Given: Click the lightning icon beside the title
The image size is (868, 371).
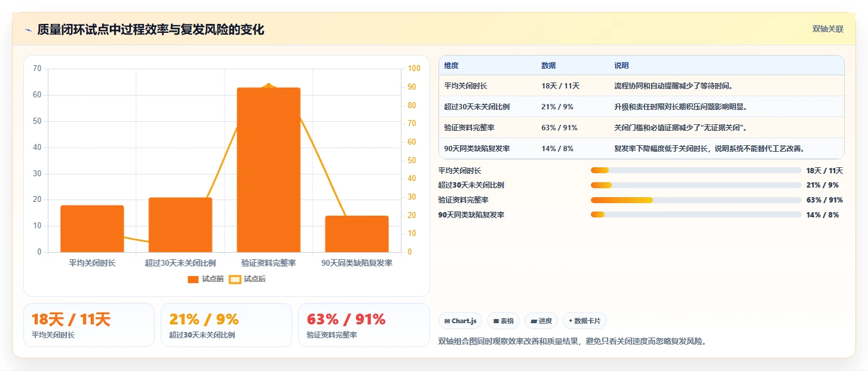Looking at the screenshot, I should [28, 30].
